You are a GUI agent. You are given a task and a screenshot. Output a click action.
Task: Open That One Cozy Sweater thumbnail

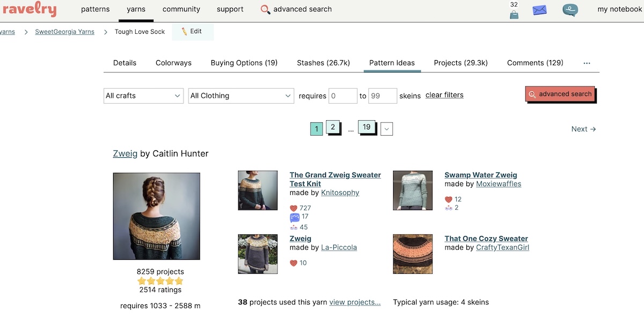[x=413, y=254]
